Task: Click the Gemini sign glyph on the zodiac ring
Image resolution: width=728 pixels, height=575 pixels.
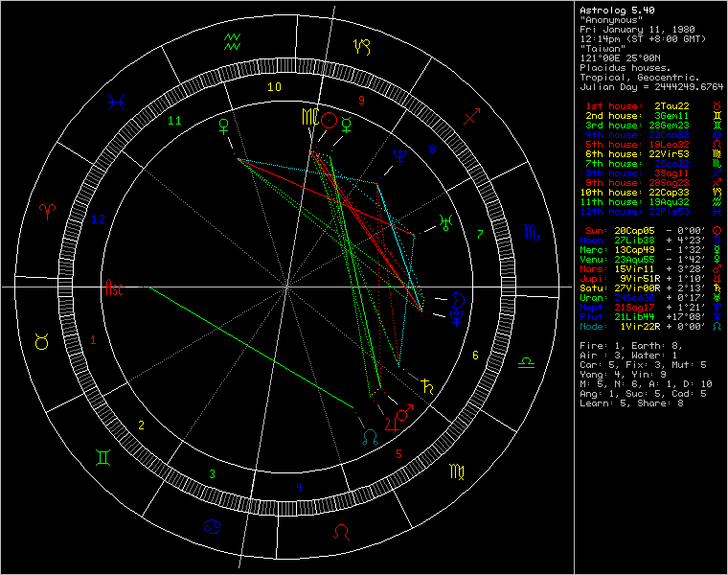Action: coord(102,457)
